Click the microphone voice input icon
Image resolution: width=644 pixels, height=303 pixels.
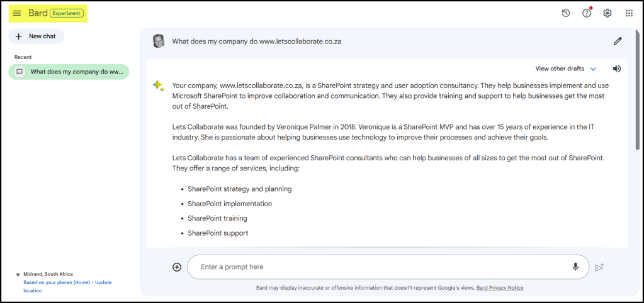coord(575,267)
